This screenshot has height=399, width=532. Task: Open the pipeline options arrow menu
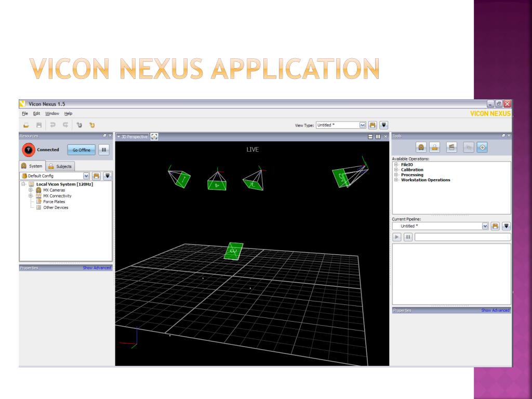[506, 226]
